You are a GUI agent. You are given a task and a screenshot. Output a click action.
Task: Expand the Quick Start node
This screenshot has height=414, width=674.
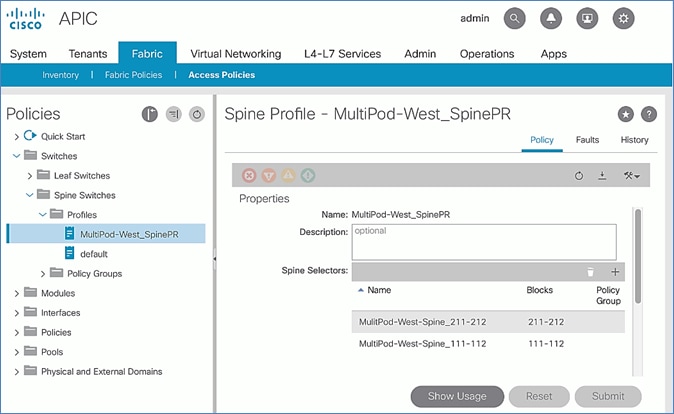tap(16, 137)
